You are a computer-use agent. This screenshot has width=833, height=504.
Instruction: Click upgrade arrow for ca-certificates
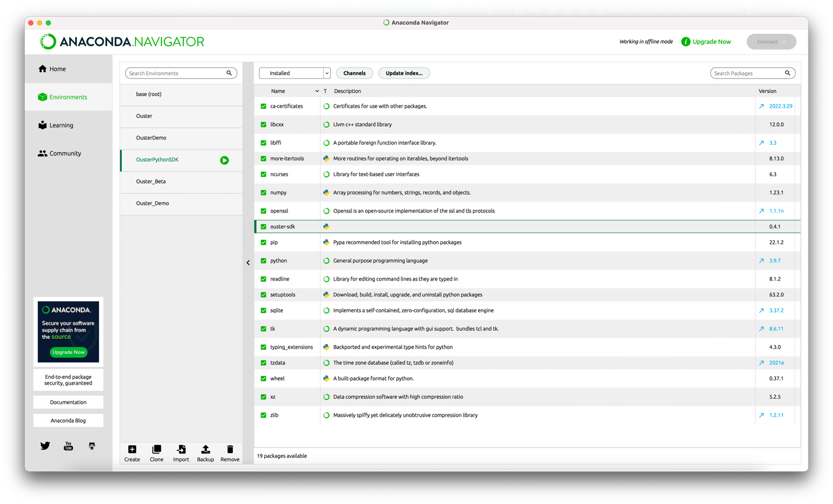(x=761, y=107)
